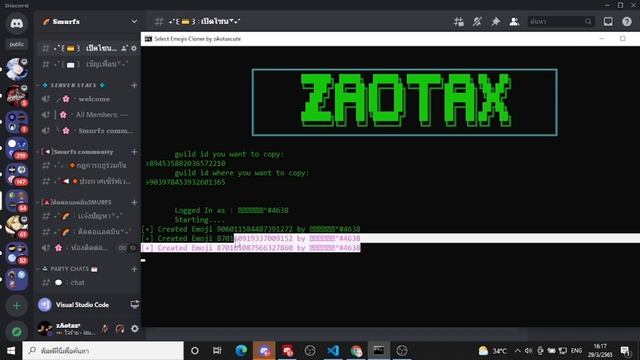
Task: Open Chrome from the taskbar
Action: pos(356,351)
